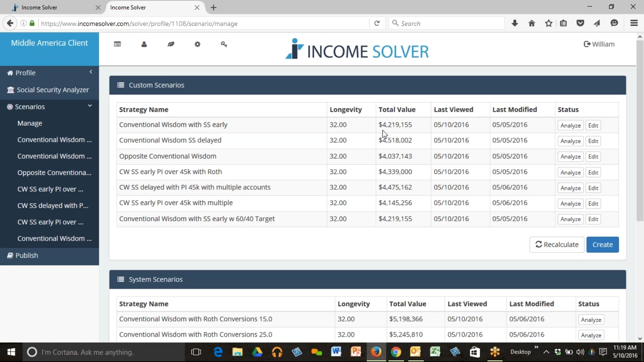644x362 pixels.
Task: Open settings via the gear icon
Action: click(198, 44)
